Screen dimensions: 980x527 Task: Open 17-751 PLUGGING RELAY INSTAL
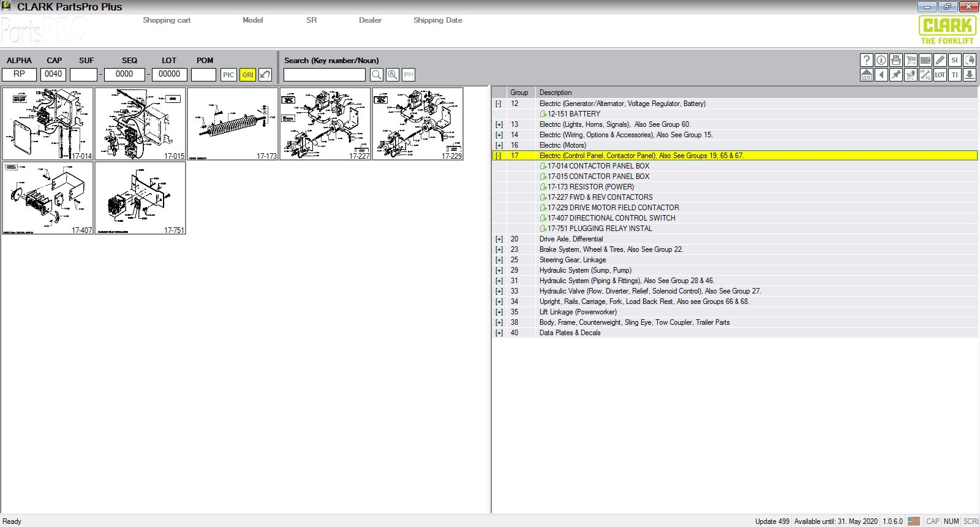[595, 229]
